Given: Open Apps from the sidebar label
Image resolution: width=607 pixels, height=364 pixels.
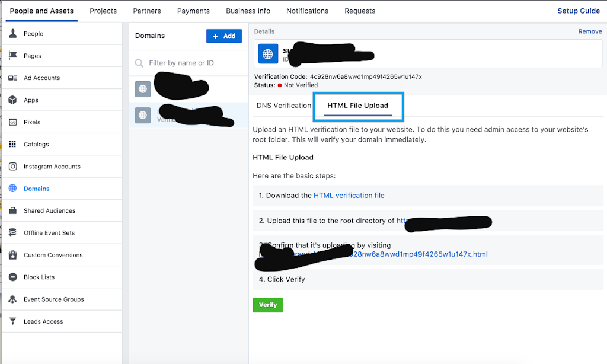Looking at the screenshot, I should coord(31,100).
